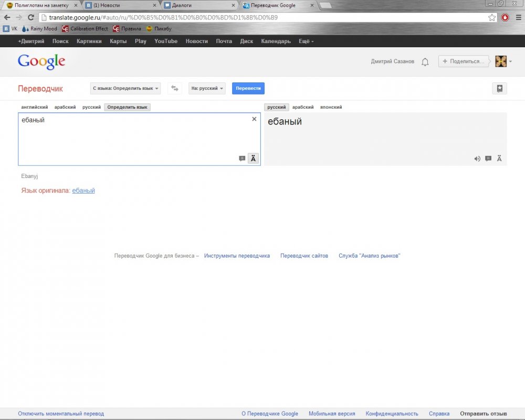Image resolution: width=525 pixels, height=420 pixels.
Task: Expand the 'С языка: Определить язык' dropdown
Action: pos(125,88)
